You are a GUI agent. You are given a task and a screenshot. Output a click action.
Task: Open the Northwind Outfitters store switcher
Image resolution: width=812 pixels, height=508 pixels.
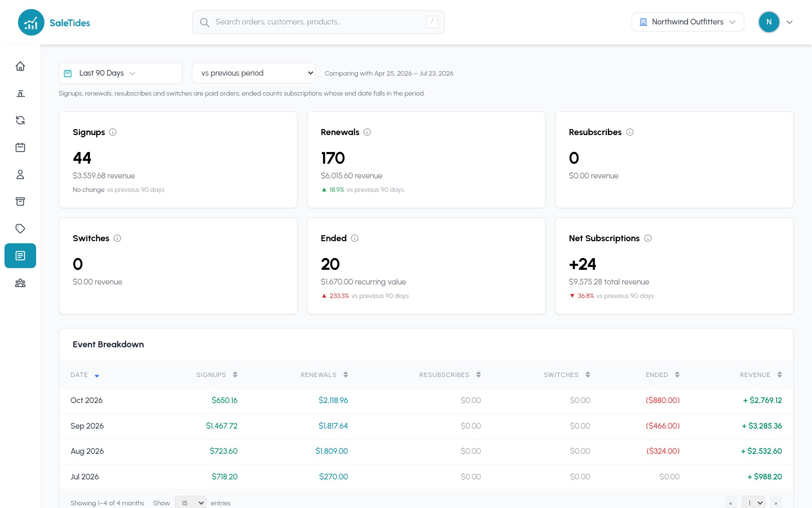point(688,22)
